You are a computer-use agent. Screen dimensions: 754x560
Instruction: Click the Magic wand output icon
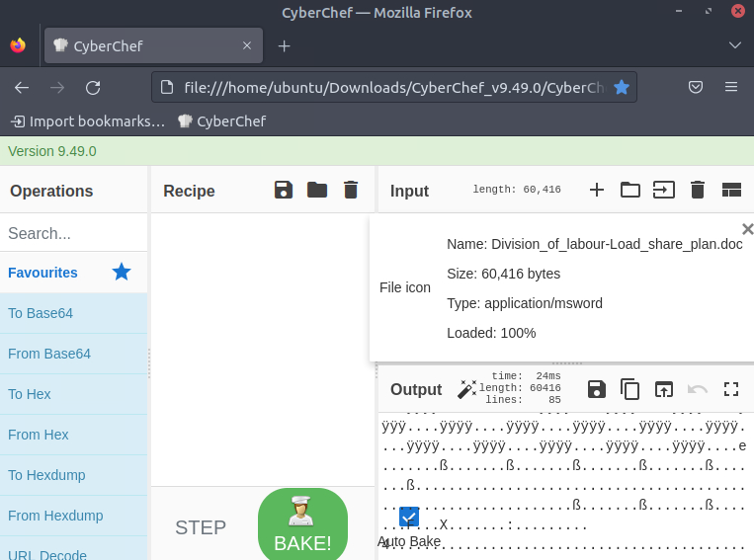(467, 389)
